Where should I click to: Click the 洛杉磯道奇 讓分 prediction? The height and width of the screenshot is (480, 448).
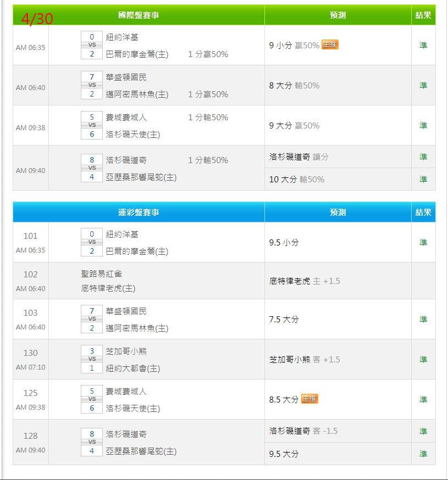pyautogui.click(x=299, y=157)
